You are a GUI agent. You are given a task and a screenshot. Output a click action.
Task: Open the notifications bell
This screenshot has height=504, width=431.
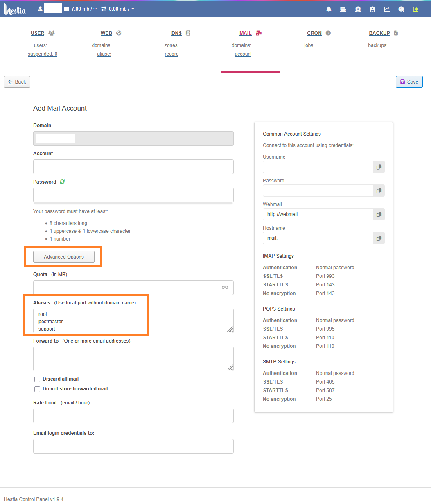[329, 9]
